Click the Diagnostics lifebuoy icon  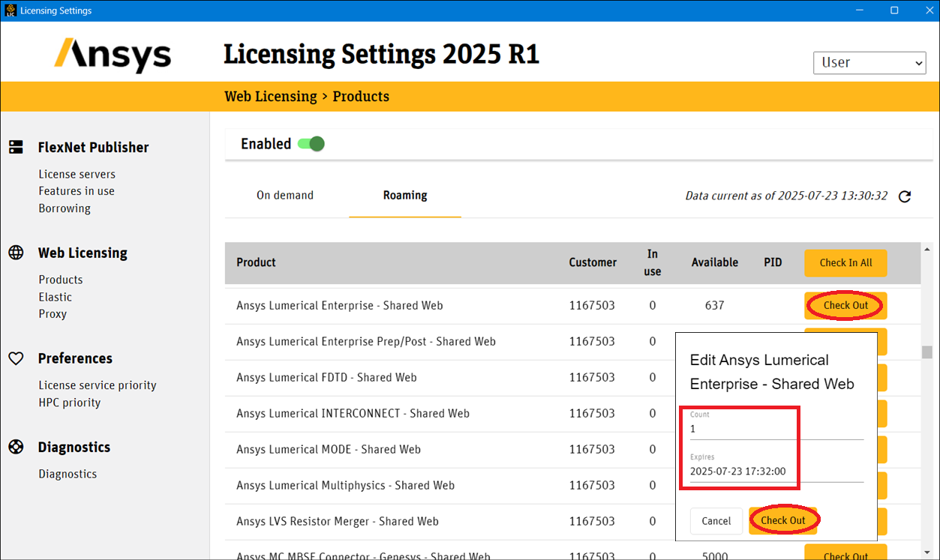tap(16, 447)
